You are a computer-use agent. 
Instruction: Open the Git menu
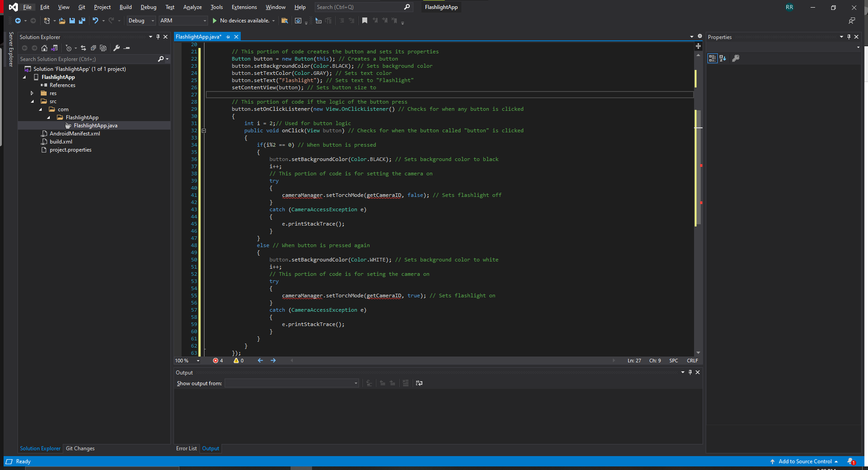[82, 7]
